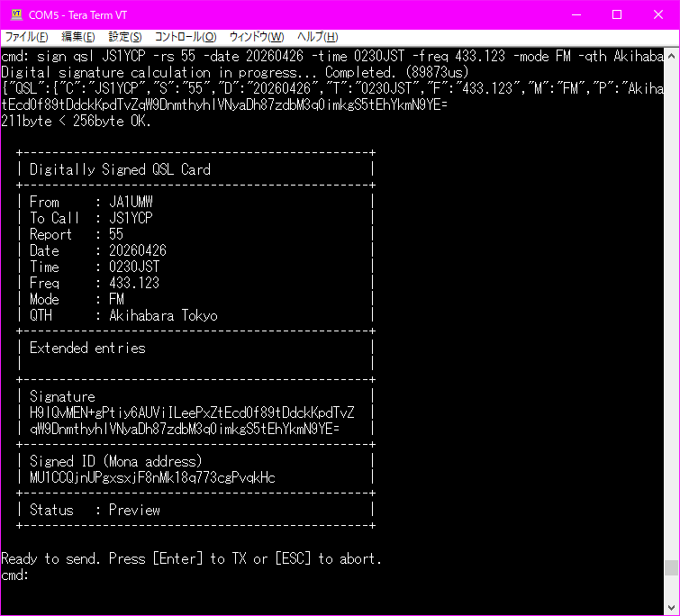Click the QTH value Akihabara Tokyo
The height and width of the screenshot is (616, 680).
(x=164, y=315)
